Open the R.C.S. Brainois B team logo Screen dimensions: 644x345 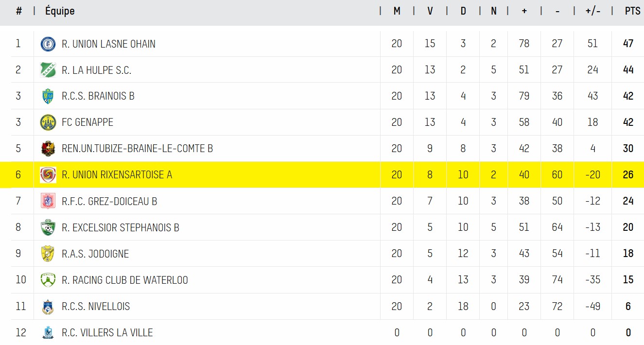(48, 96)
